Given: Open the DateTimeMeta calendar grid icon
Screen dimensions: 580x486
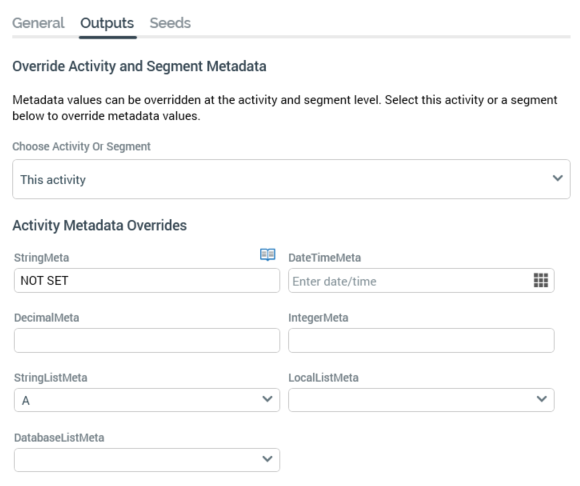Looking at the screenshot, I should click(540, 280).
